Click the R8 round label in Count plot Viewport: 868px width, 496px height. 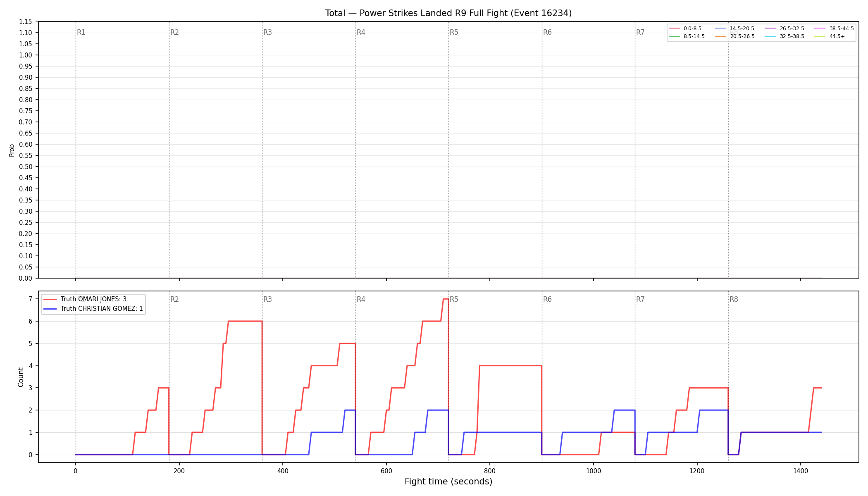[734, 299]
